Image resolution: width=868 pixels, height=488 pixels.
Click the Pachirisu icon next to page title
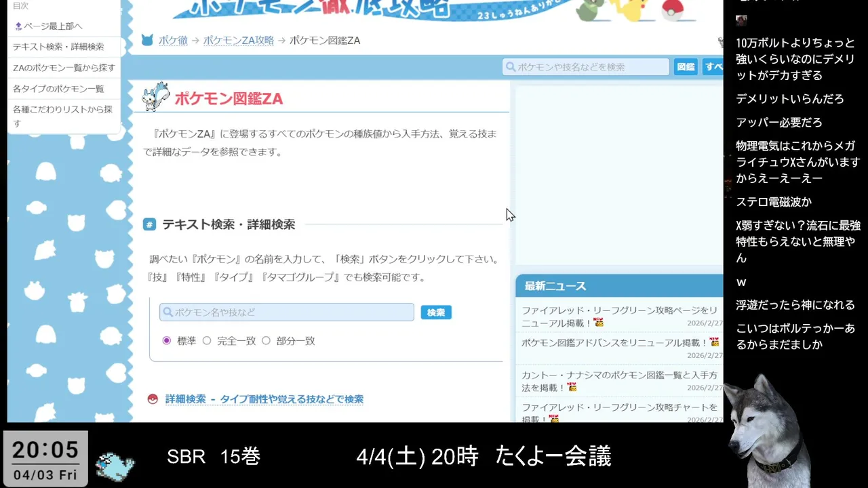(x=156, y=97)
